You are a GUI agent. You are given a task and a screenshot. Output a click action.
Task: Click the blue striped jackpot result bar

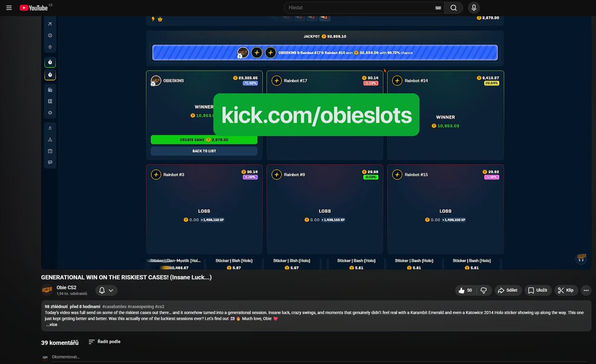[x=325, y=52]
